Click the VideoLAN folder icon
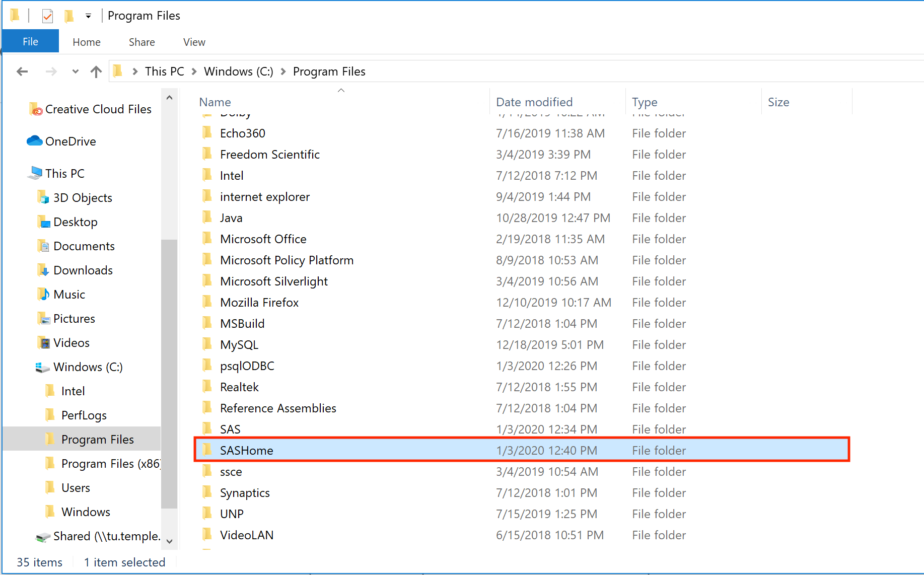The width and height of the screenshot is (924, 575). [x=207, y=535]
